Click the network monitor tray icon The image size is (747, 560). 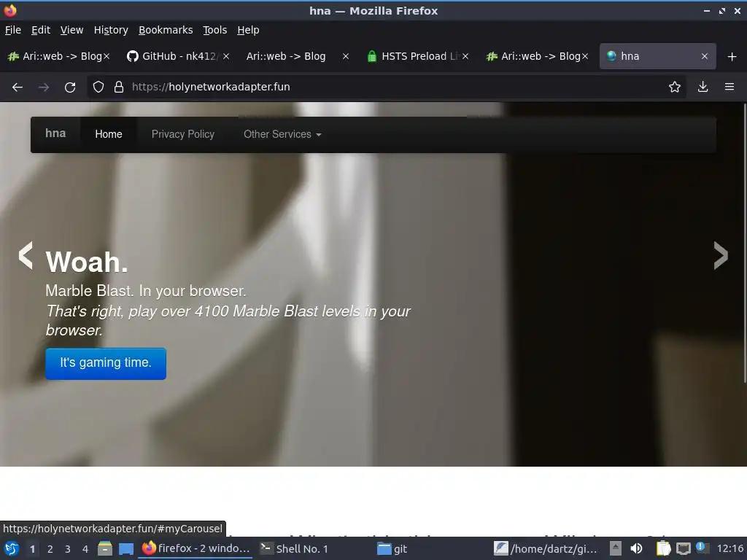[683, 548]
